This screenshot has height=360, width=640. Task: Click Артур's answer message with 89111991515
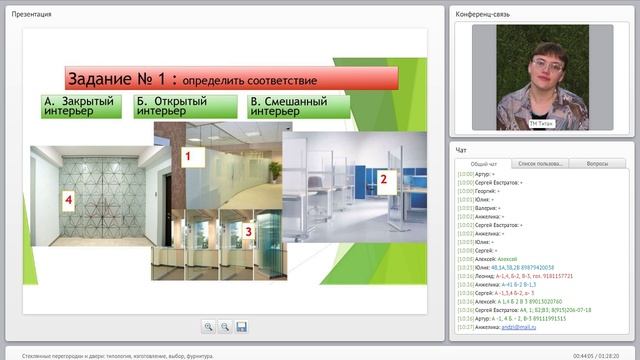pyautogui.click(x=512, y=319)
